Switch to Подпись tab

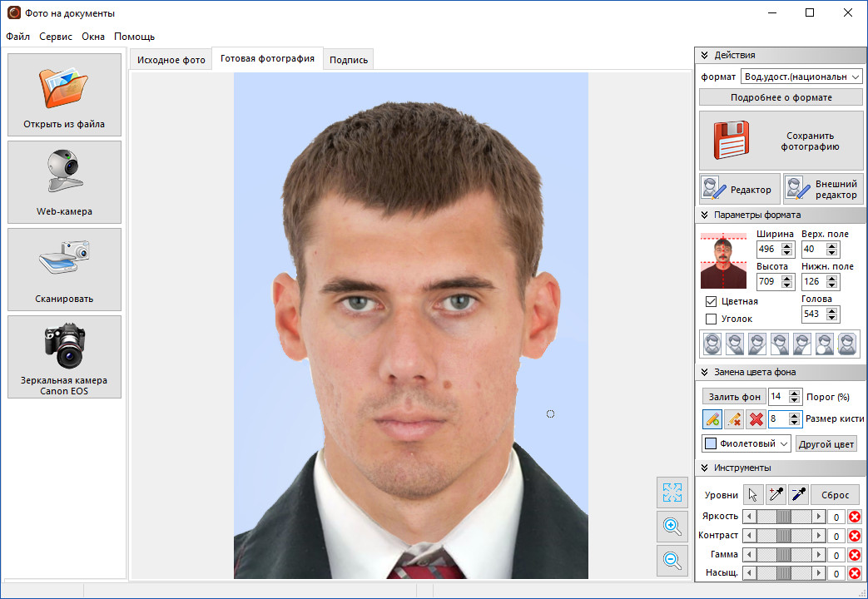(349, 60)
